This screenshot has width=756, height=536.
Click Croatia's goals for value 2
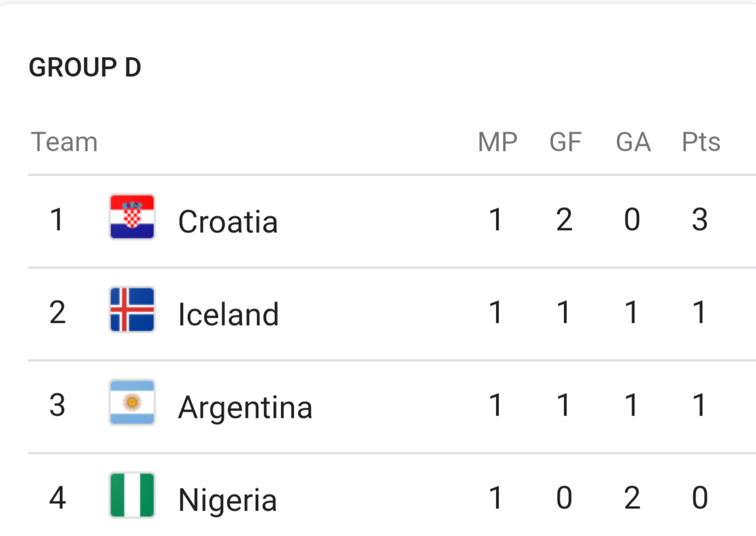tap(564, 219)
